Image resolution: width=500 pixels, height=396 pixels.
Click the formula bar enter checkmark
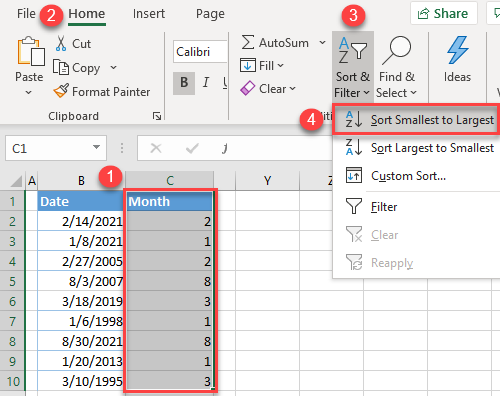pos(192,148)
